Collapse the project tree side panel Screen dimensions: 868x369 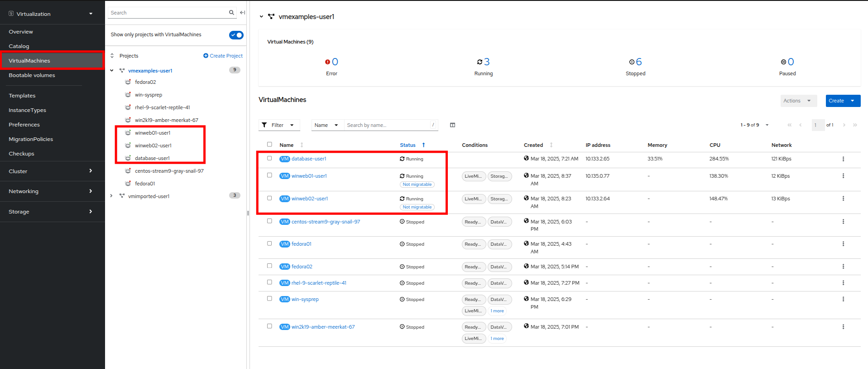point(243,13)
